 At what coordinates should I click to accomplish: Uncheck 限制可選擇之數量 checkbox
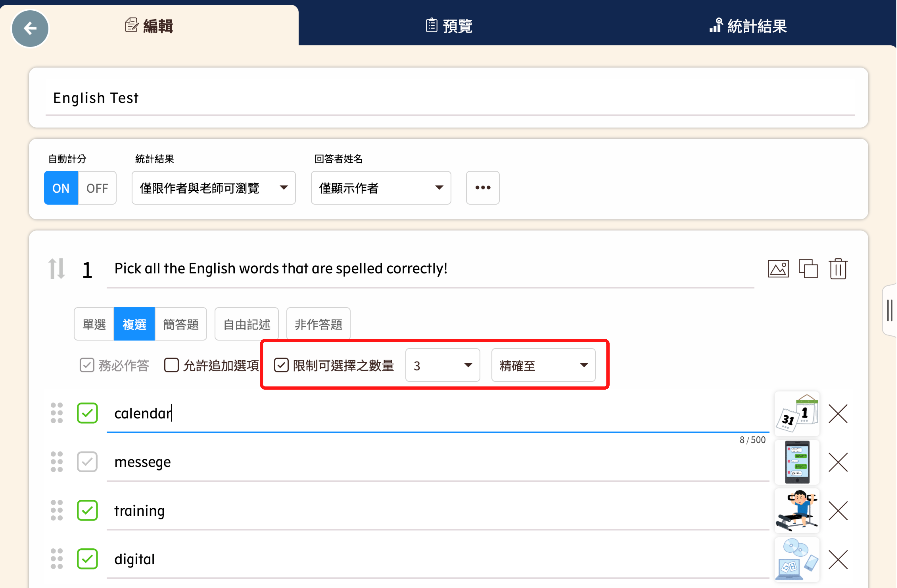click(281, 365)
